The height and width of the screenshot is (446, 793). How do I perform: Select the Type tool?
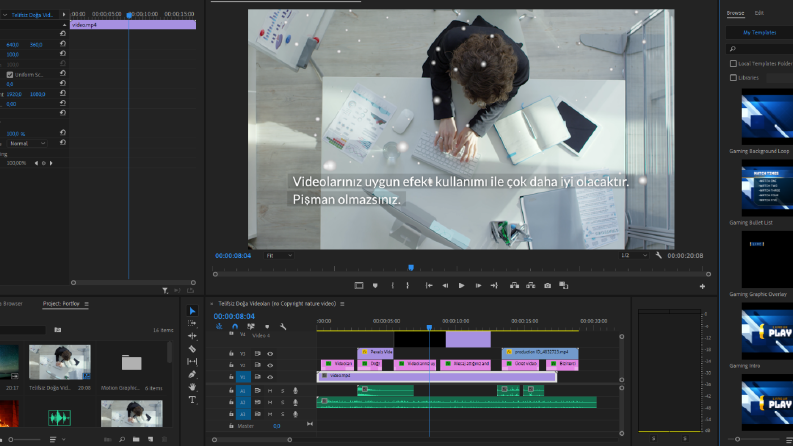(192, 400)
